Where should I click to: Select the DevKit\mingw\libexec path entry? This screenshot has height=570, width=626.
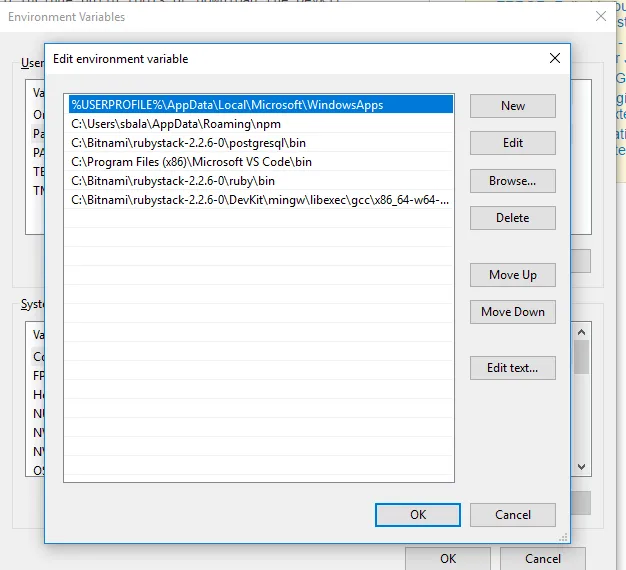click(x=261, y=200)
